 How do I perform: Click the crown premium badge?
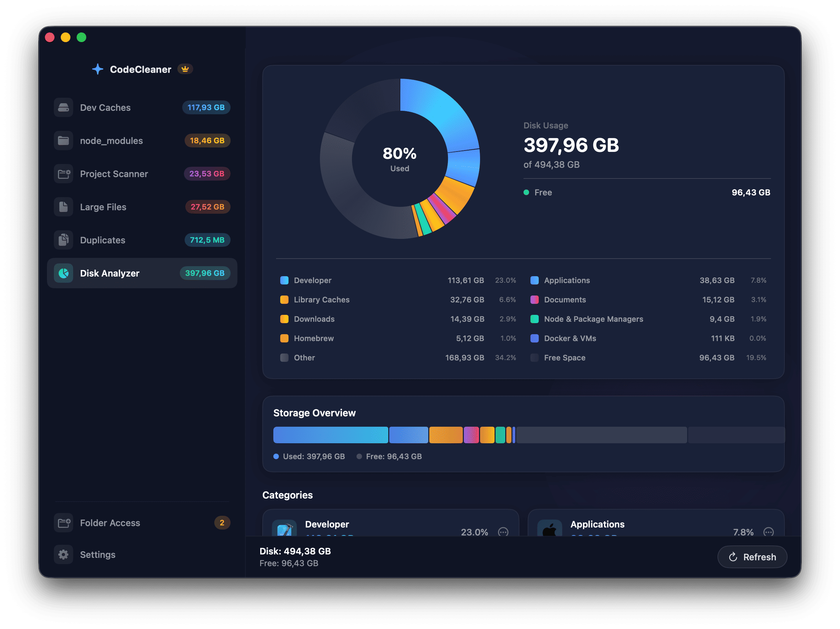[x=185, y=69]
